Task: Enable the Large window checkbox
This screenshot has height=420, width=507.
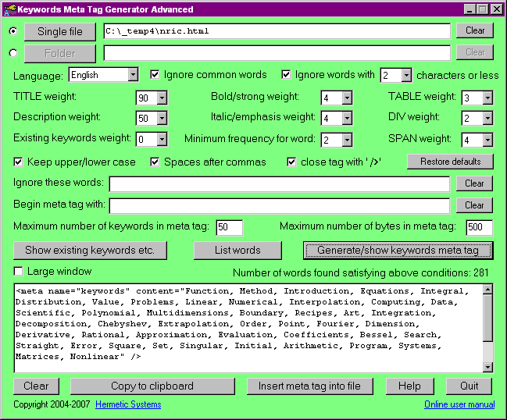Action: pos(19,272)
